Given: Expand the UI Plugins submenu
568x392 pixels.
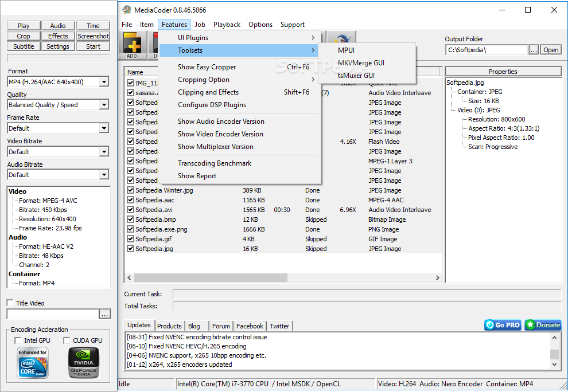Looking at the screenshot, I should (240, 38).
